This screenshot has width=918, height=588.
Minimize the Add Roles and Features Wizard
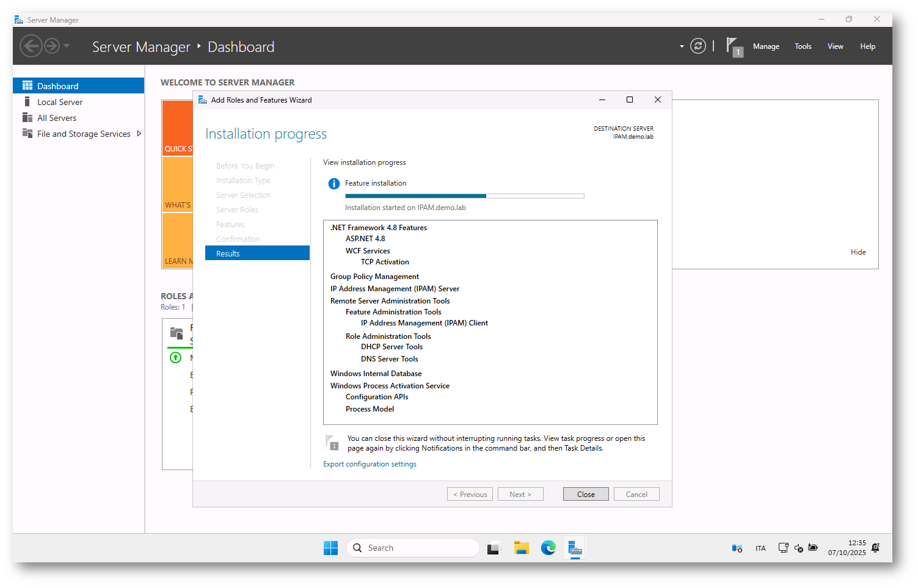coord(602,100)
